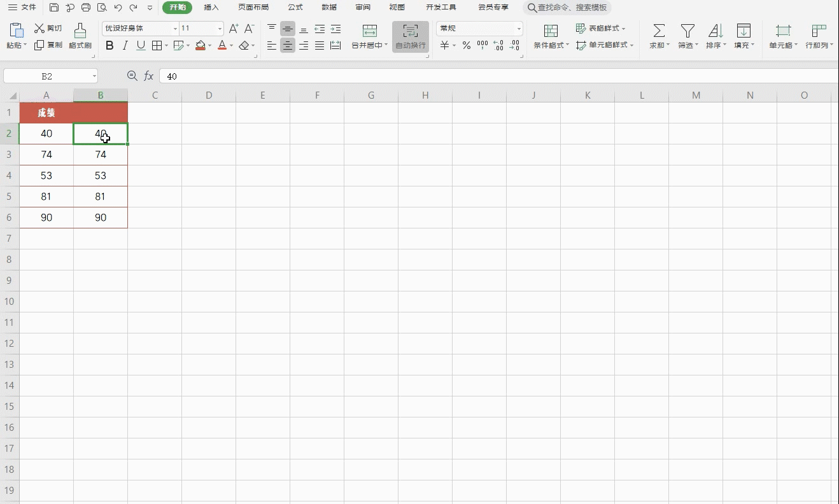Open Print Preview from quick access bar

point(102,8)
